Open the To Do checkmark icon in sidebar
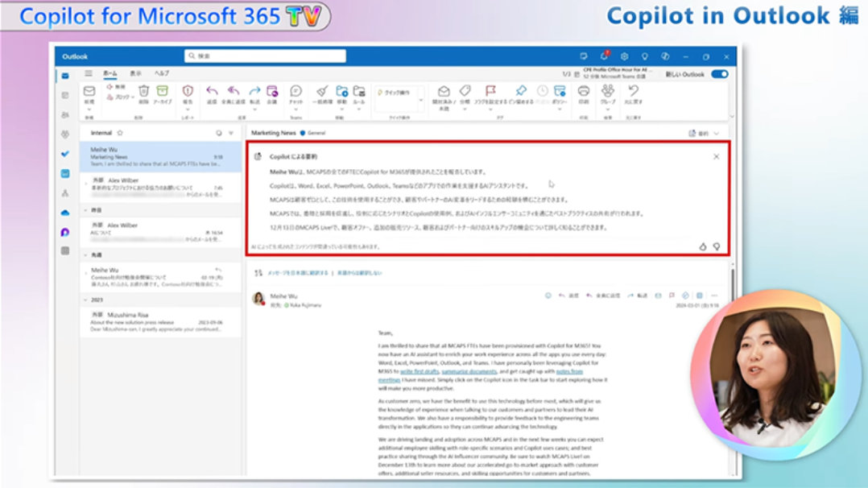 65,153
